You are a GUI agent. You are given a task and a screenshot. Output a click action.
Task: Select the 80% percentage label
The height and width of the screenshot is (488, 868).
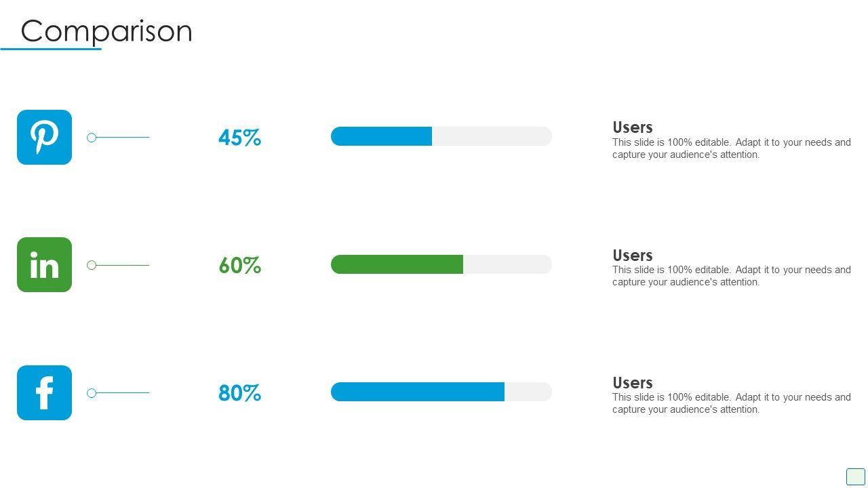(x=239, y=393)
